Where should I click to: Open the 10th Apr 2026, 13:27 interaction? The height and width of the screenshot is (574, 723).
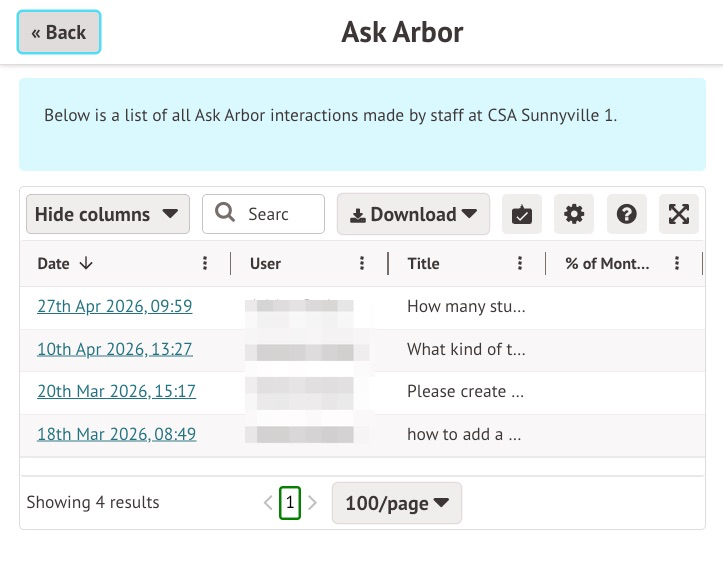pos(114,349)
